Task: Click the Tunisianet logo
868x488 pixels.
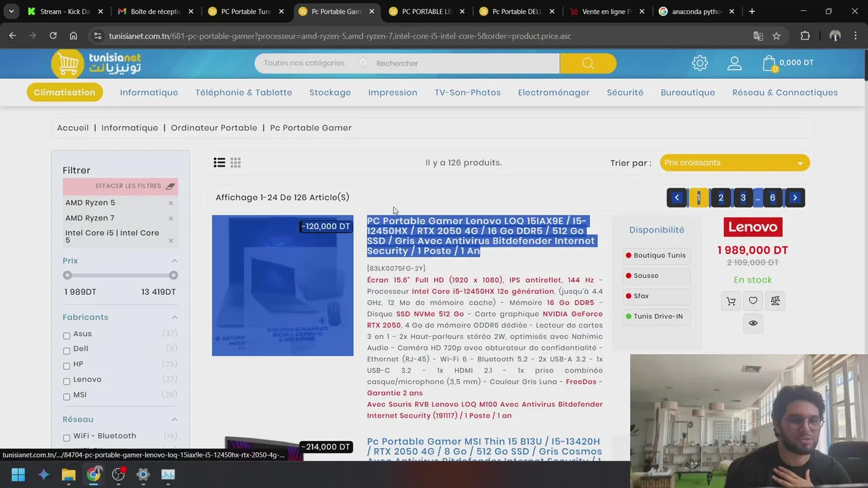Action: pyautogui.click(x=96, y=64)
